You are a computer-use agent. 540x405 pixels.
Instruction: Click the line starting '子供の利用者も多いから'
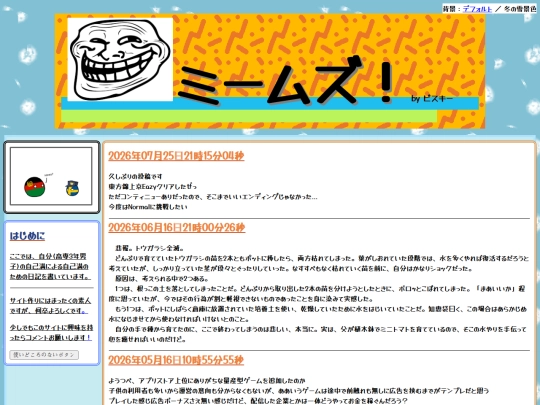299,391
